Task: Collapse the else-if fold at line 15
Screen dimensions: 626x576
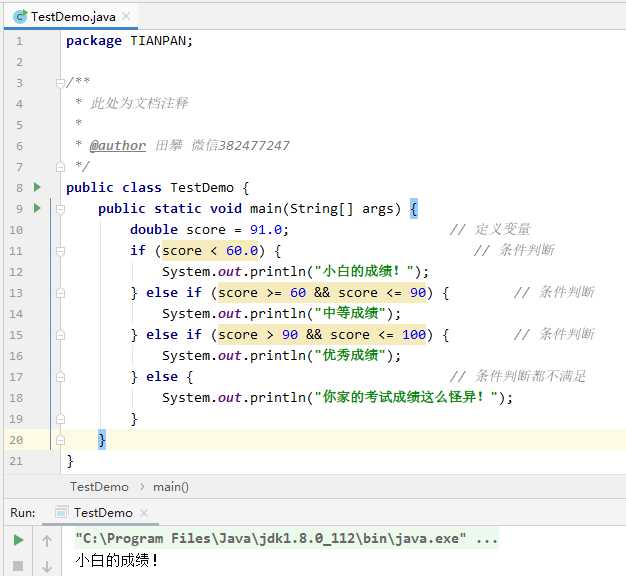Action: [x=60, y=335]
